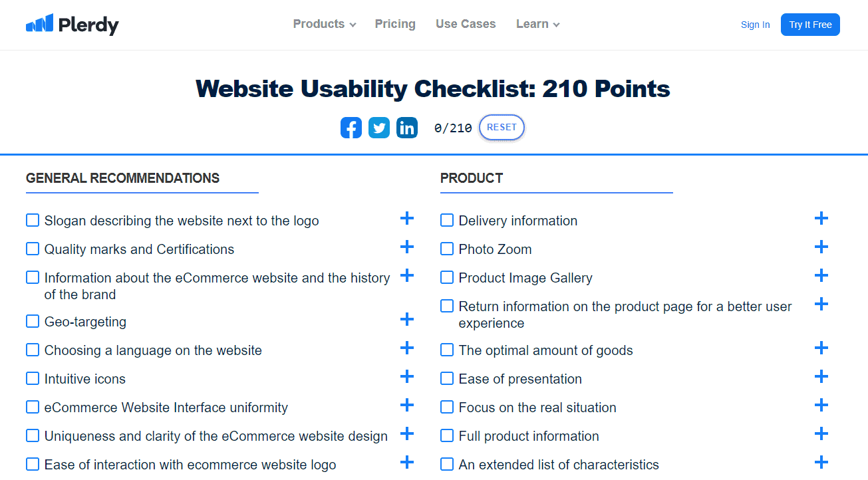Share the checklist on LinkedIn
The height and width of the screenshot is (480, 868).
coord(407,128)
